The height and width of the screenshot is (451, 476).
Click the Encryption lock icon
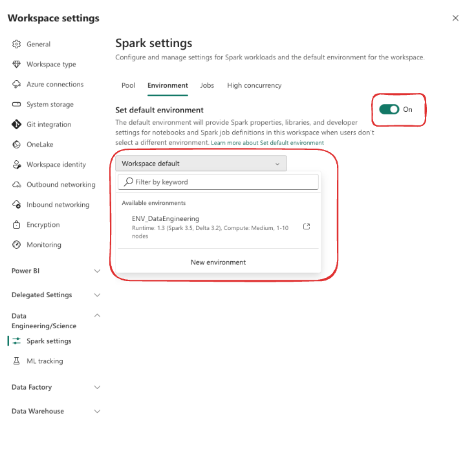[17, 225]
